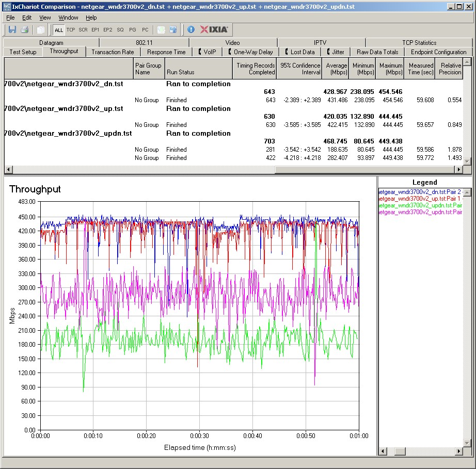Click the table's vertical scrollbar up arrow
476x469 pixels.
(x=467, y=62)
